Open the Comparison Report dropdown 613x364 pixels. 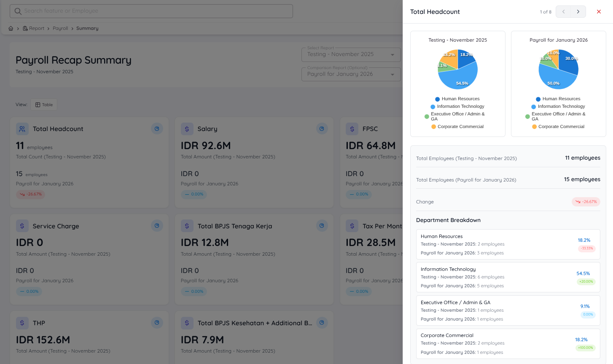351,74
